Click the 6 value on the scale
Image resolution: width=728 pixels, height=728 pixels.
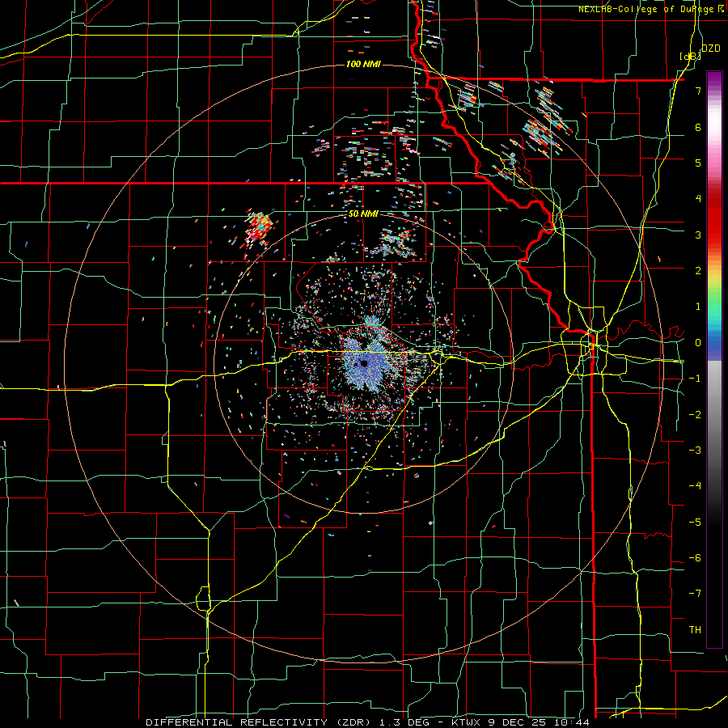tap(698, 127)
